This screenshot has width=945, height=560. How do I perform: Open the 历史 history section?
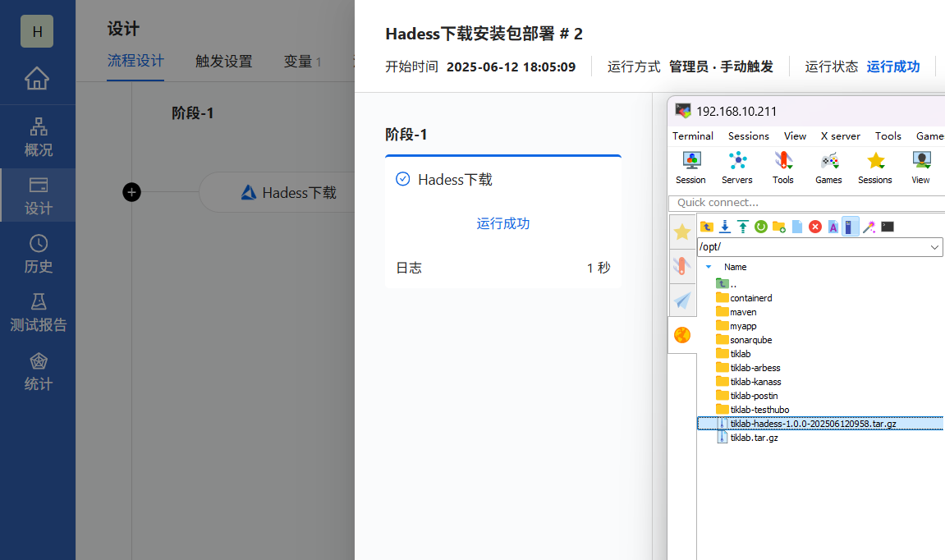pyautogui.click(x=38, y=254)
